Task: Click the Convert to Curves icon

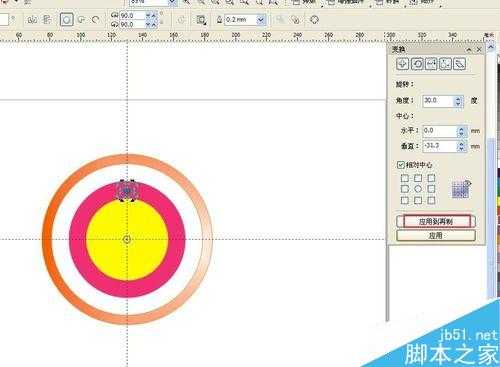Action: (x=314, y=20)
